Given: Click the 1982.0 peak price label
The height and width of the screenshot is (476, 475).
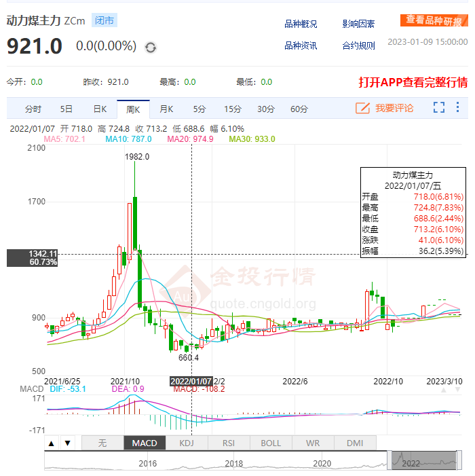Looking at the screenshot, I should (x=137, y=157).
